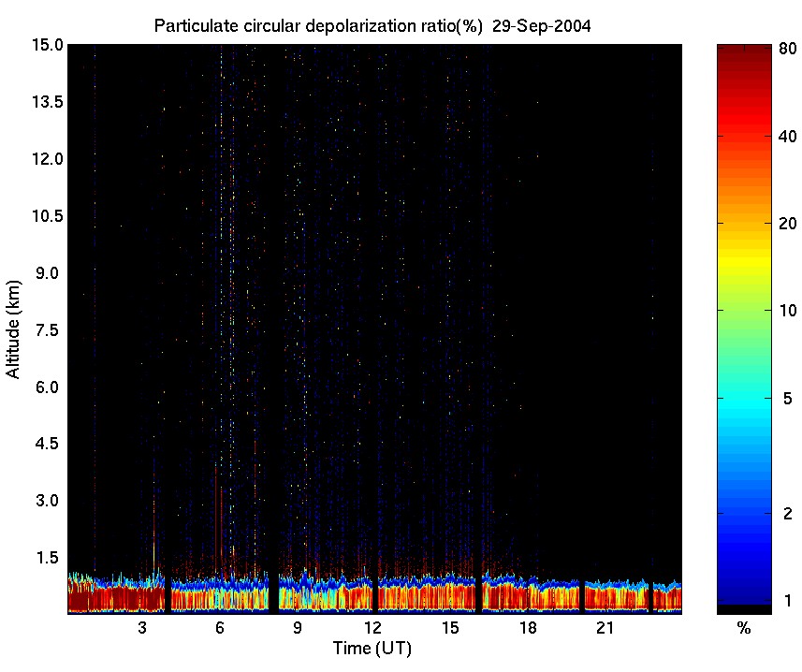Click time tick label 9
Image resolution: width=802 pixels, height=672 pixels.
click(x=298, y=627)
